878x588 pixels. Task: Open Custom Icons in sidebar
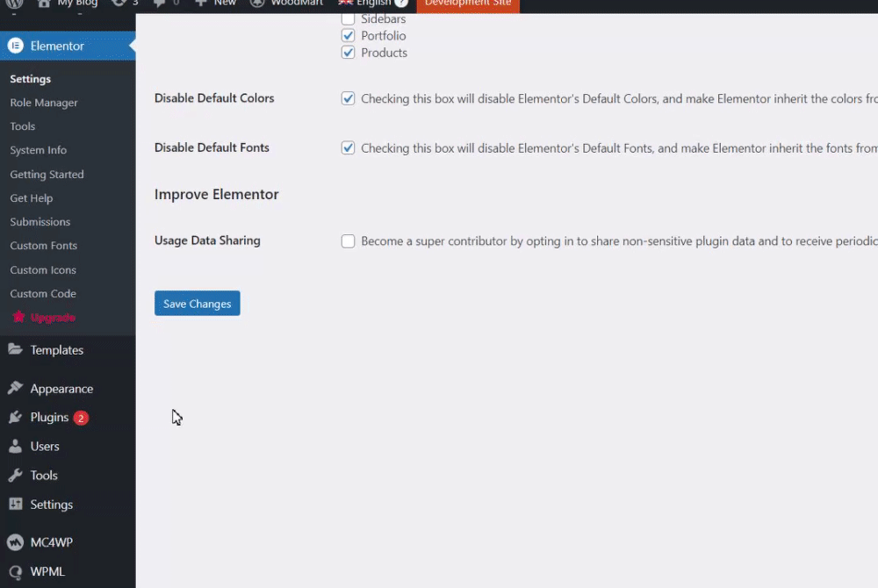click(42, 269)
